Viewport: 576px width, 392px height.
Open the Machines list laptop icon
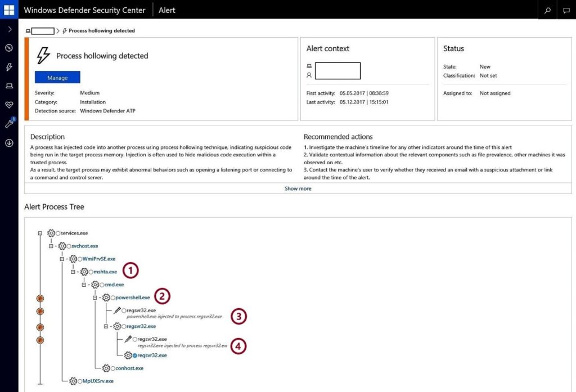tap(8, 85)
